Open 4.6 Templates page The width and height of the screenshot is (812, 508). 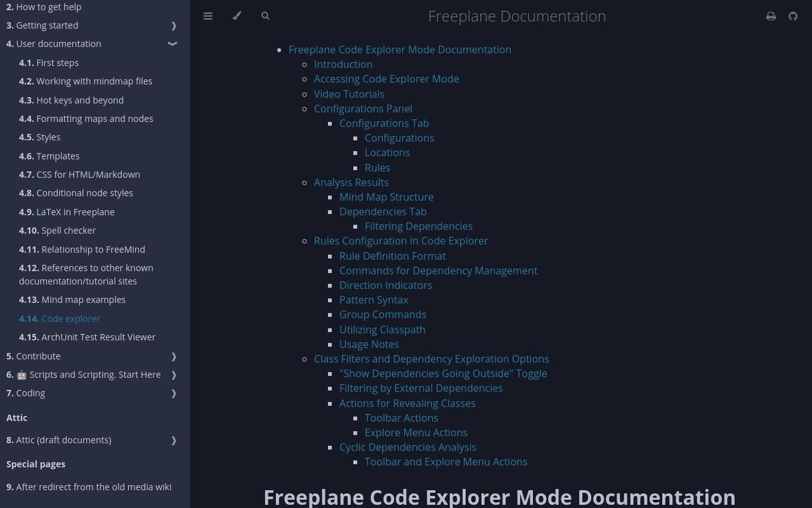coord(49,156)
